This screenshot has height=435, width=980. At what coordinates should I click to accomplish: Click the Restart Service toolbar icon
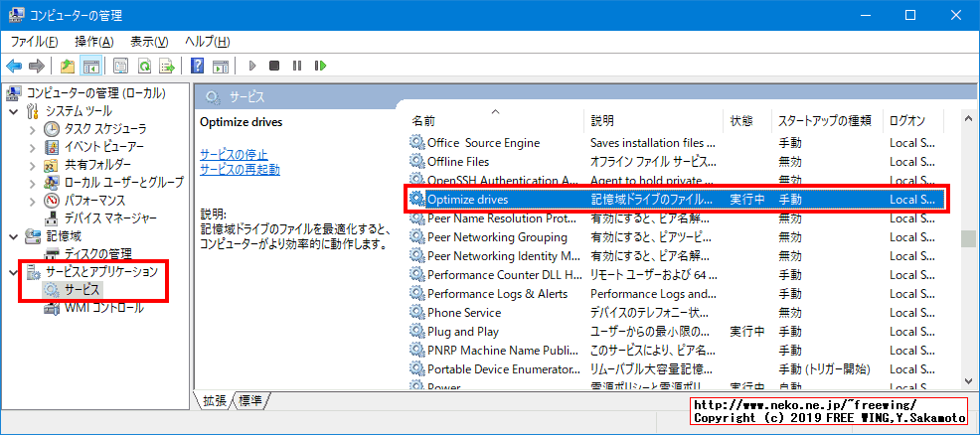coord(320,66)
